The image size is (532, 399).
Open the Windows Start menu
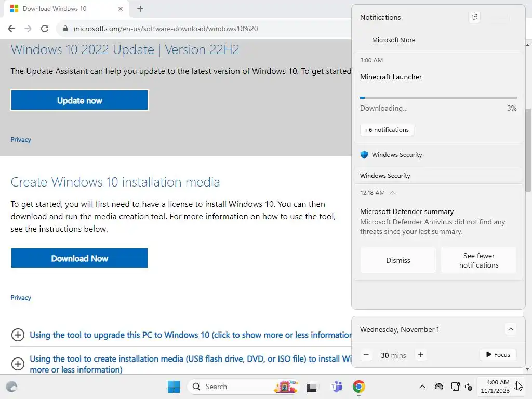[x=174, y=387]
